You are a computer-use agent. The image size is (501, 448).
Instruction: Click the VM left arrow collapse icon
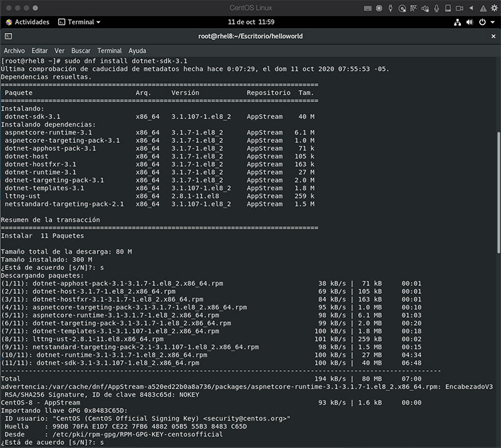click(471, 8)
